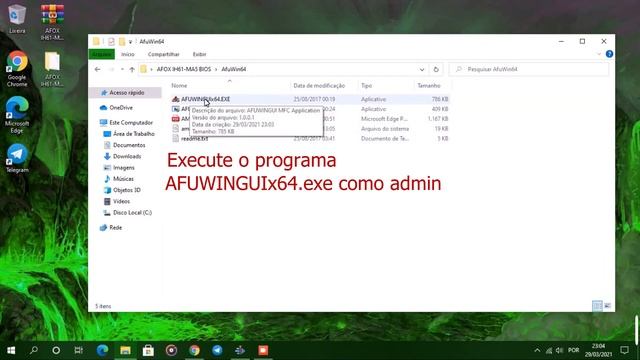Sort by the Nome column header
The image size is (640, 360).
tap(179, 86)
